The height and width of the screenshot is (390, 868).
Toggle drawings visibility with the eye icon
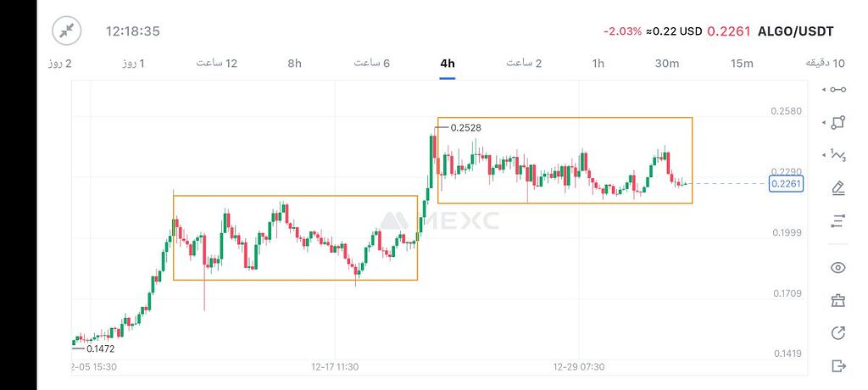click(x=838, y=268)
